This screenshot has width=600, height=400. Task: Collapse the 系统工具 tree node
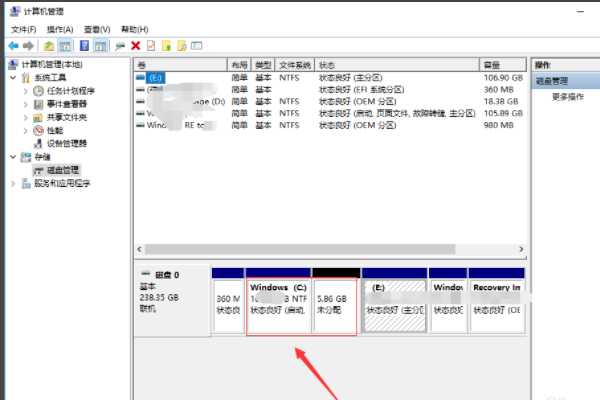click(x=12, y=77)
